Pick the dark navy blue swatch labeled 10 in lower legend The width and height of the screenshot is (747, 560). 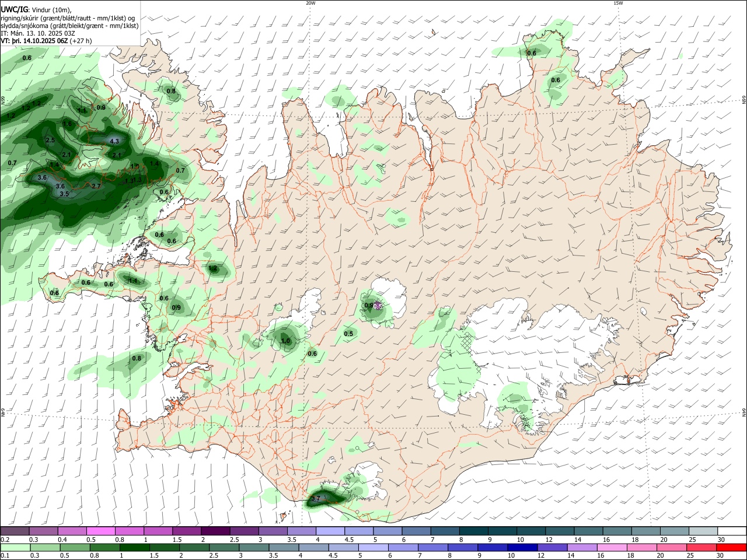point(522,547)
